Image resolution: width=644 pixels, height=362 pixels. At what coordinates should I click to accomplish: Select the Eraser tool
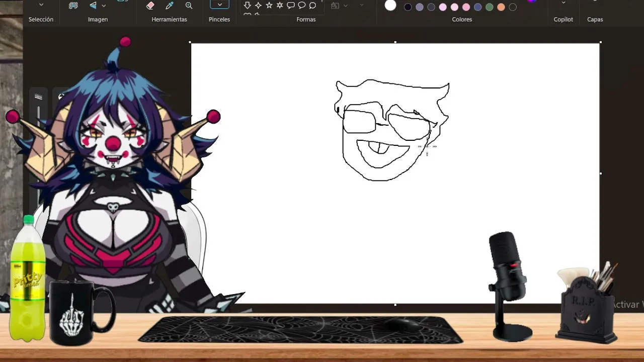click(150, 6)
